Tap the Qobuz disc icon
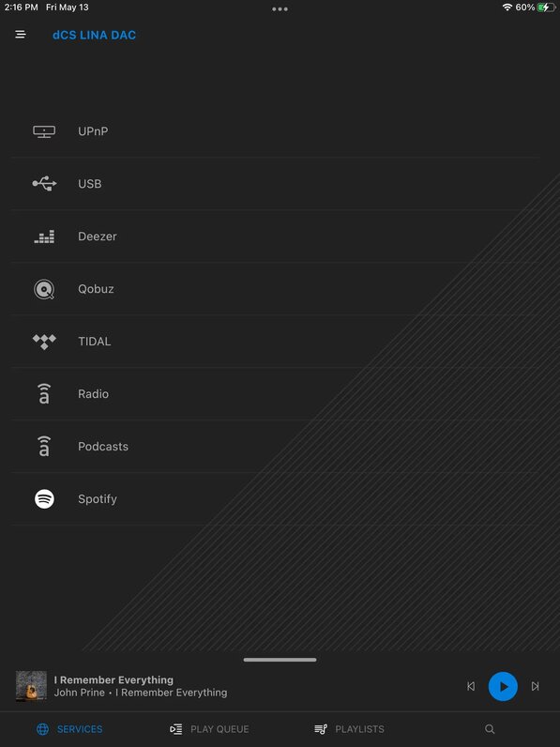The height and width of the screenshot is (747, 560). point(44,289)
